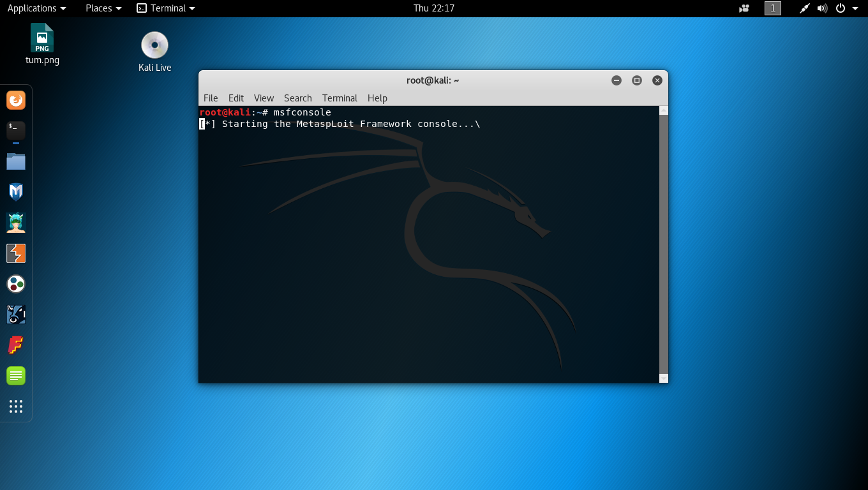This screenshot has height=490, width=868.
Task: Close the root@kali terminal window
Action: 657,80
